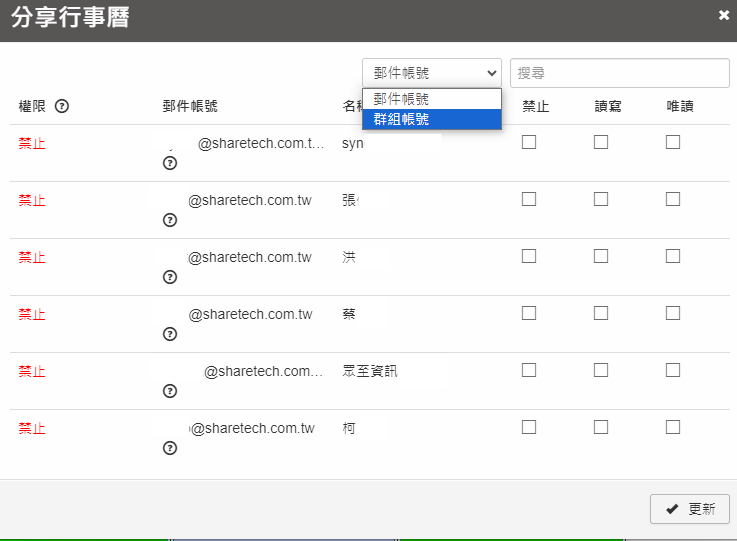
Task: Click the 更新 update button
Action: (x=690, y=508)
